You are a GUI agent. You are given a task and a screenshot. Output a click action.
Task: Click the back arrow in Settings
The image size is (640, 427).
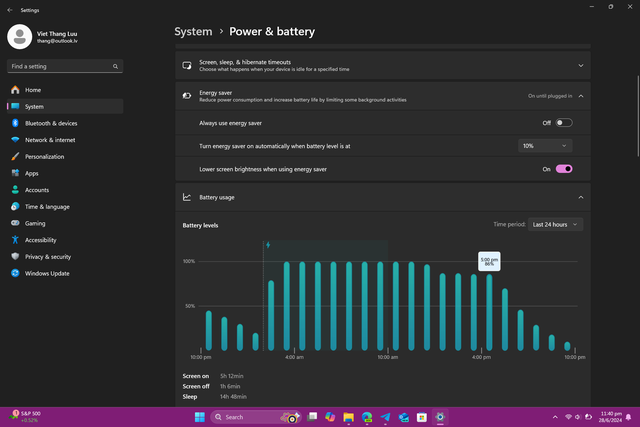8,9
